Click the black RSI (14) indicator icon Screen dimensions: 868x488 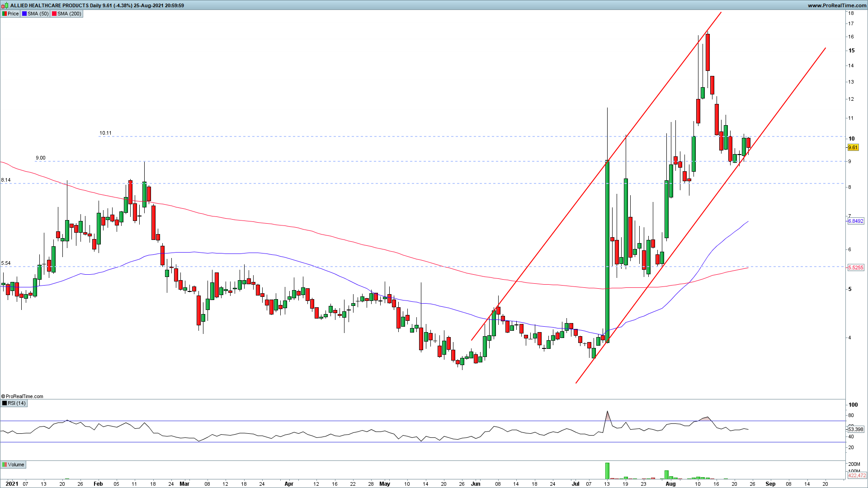click(x=5, y=403)
